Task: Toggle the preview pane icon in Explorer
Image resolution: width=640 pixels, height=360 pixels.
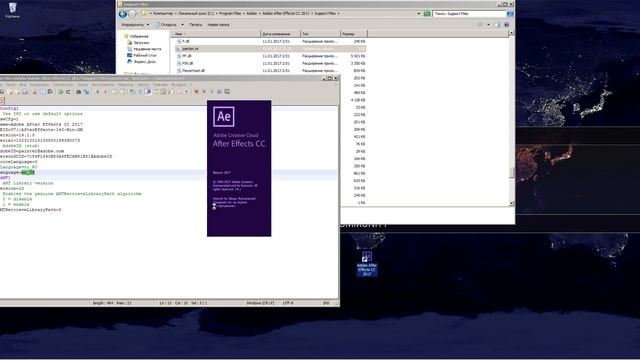Action: (x=497, y=25)
